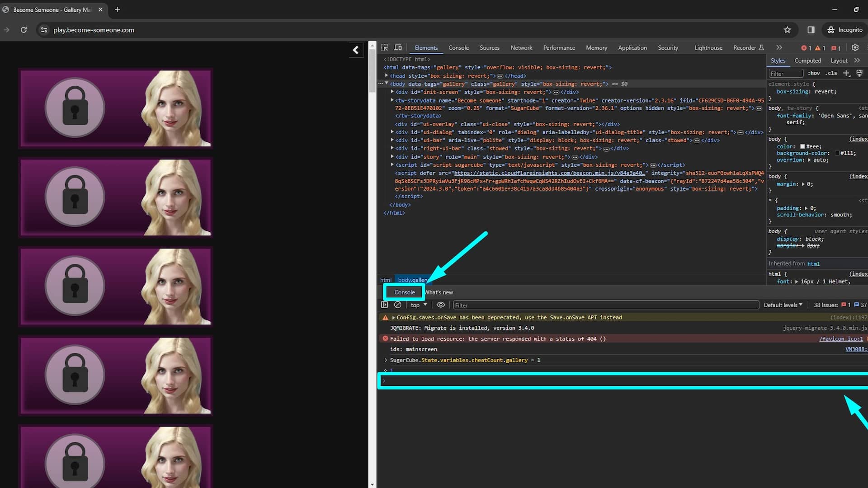This screenshot has width=868, height=488.
Task: Toggle the :hov element state panel
Action: click(x=814, y=73)
